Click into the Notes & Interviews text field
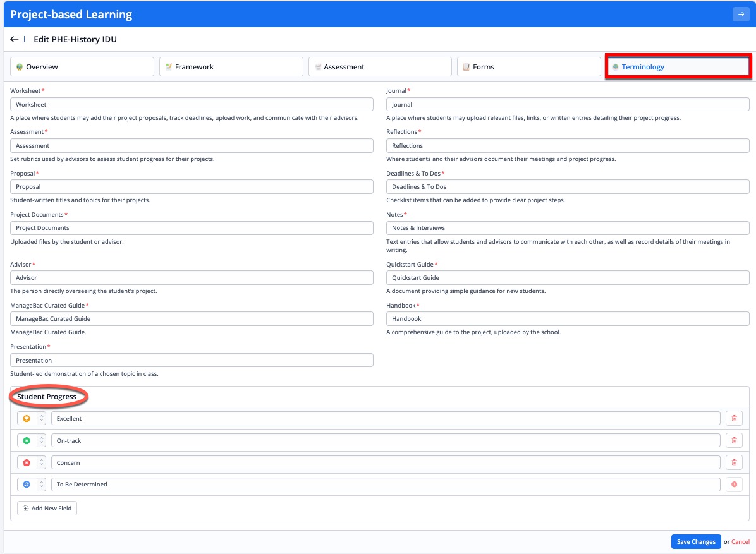The height and width of the screenshot is (554, 756). 567,228
